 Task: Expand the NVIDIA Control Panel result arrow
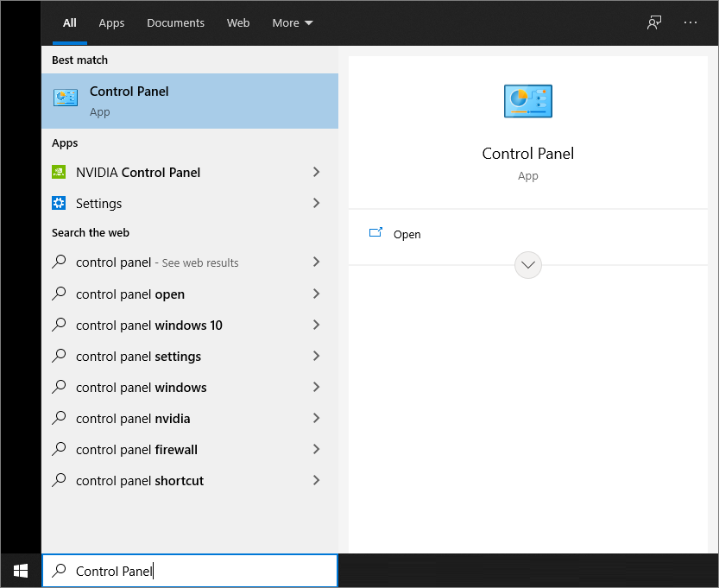(316, 172)
